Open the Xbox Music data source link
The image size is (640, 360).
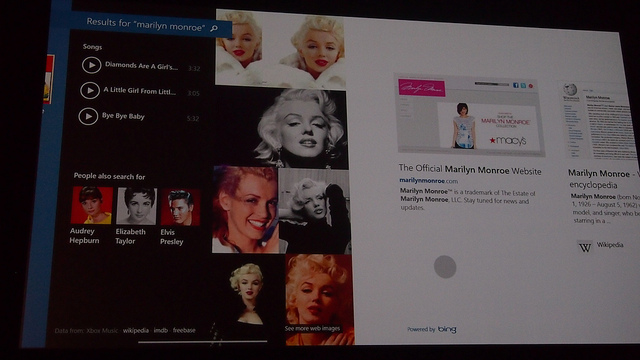[x=102, y=331]
